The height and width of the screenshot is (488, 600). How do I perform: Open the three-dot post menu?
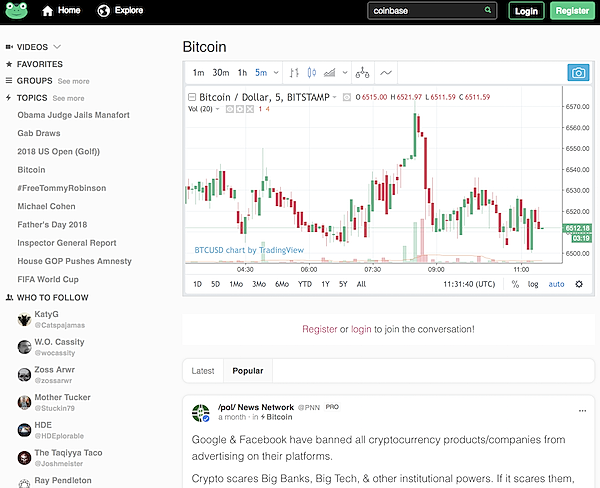(x=582, y=411)
